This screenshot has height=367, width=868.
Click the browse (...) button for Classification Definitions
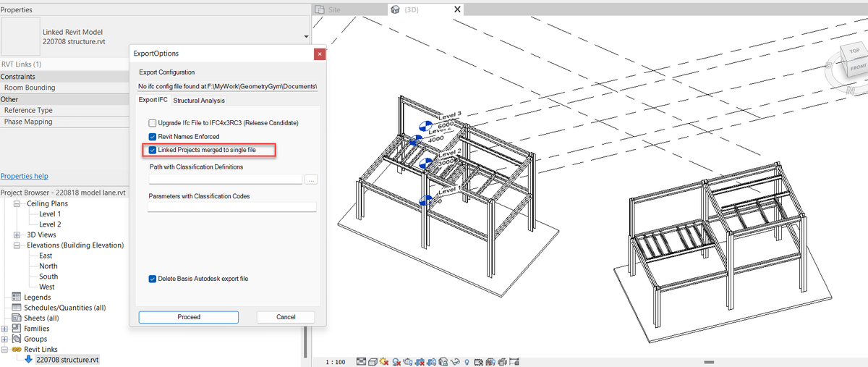[311, 179]
